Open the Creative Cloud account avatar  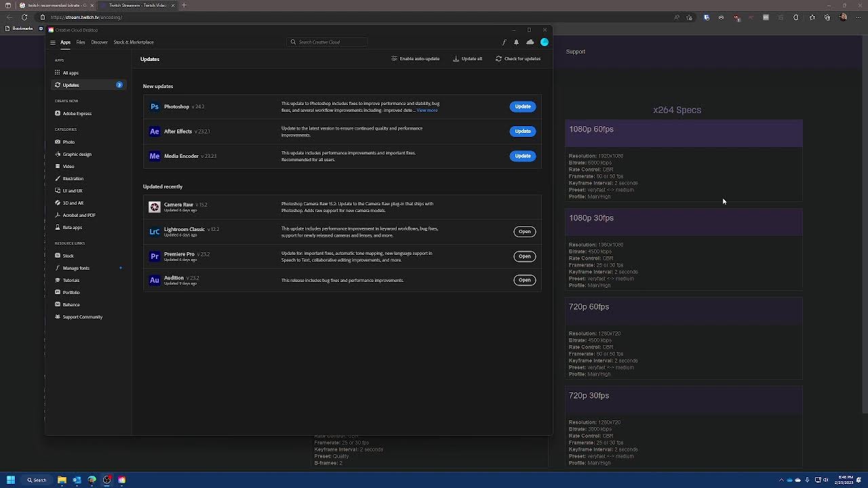click(x=544, y=42)
